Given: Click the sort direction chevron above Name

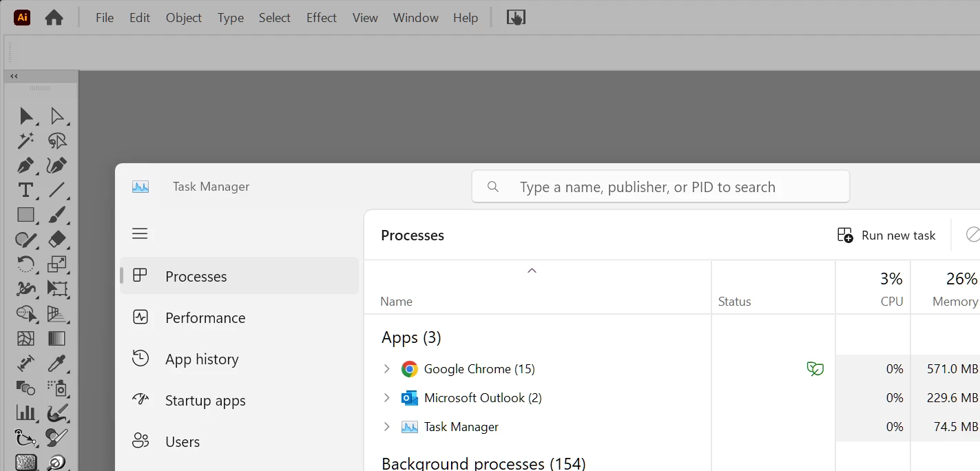Looking at the screenshot, I should [532, 271].
